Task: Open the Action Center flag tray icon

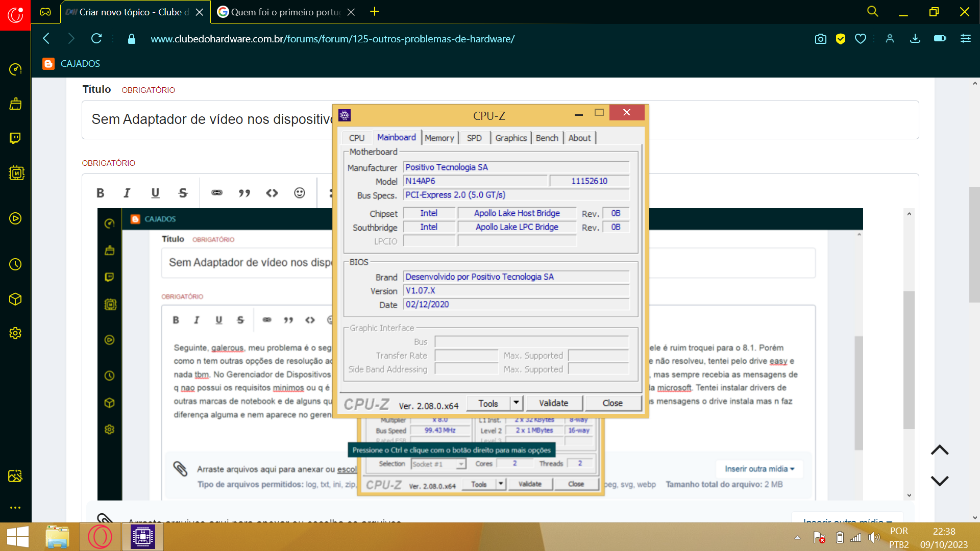Action: [819, 537]
